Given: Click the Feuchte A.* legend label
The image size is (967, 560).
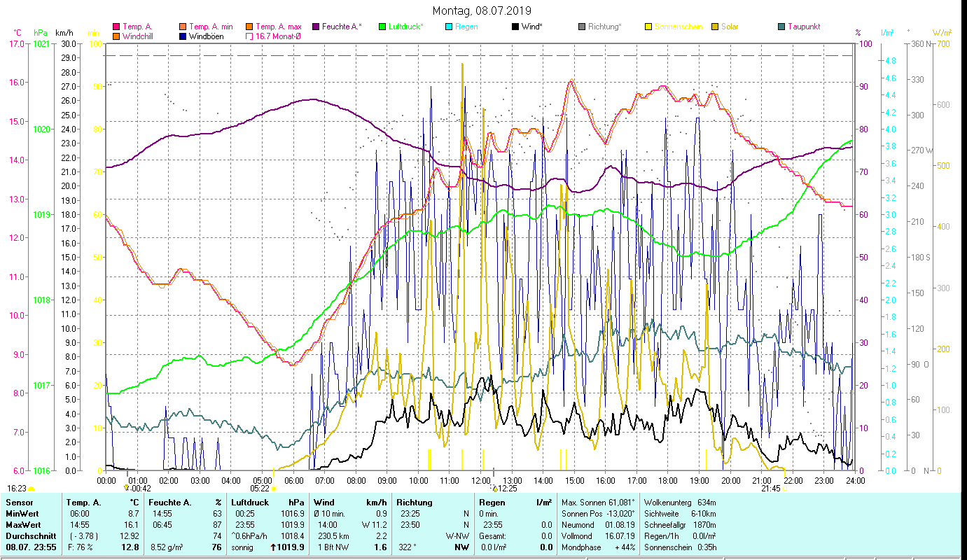Looking at the screenshot, I should click(x=342, y=27).
